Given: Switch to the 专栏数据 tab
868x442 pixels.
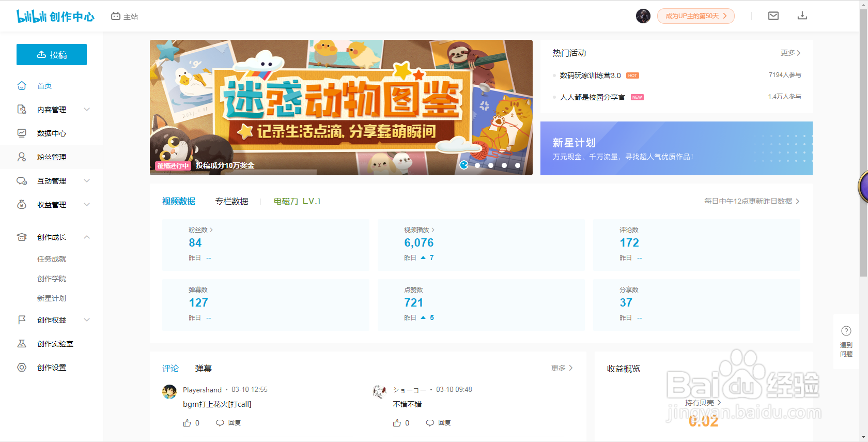Looking at the screenshot, I should click(x=232, y=201).
